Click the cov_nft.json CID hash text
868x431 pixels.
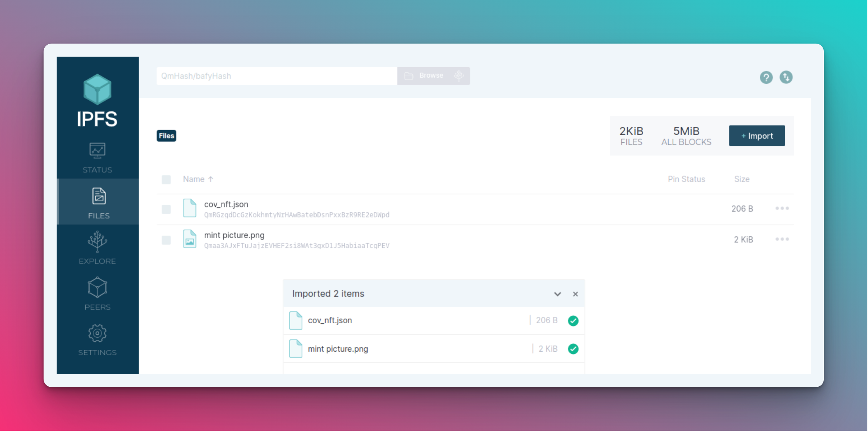point(296,215)
